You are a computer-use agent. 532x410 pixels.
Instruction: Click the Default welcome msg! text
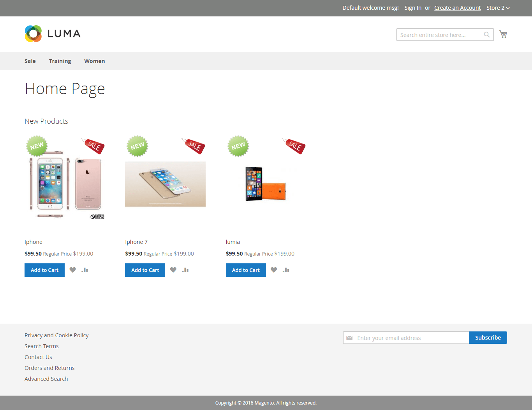(371, 8)
